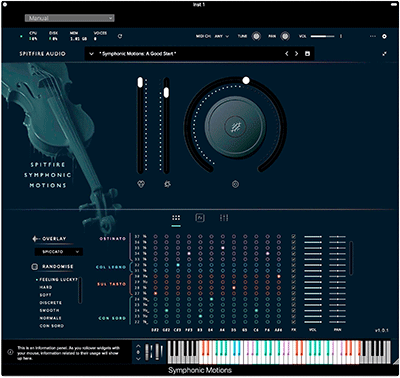Switch to the grid view tab
Viewport: 400px width, 378px height.
(176, 218)
